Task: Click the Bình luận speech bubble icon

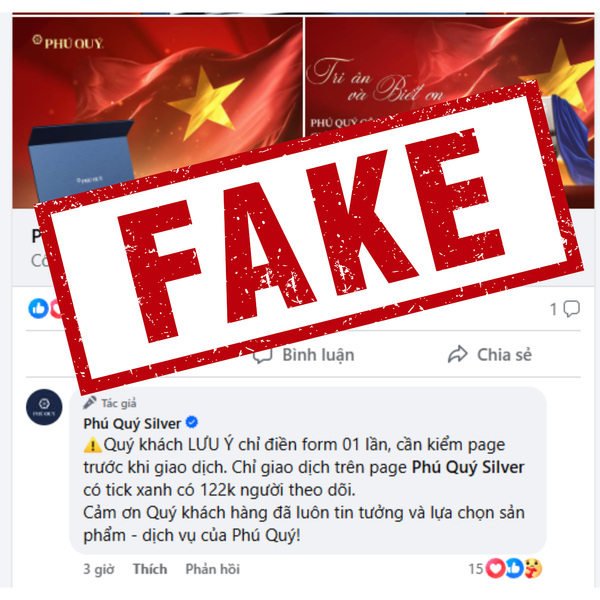Action: click(x=263, y=355)
